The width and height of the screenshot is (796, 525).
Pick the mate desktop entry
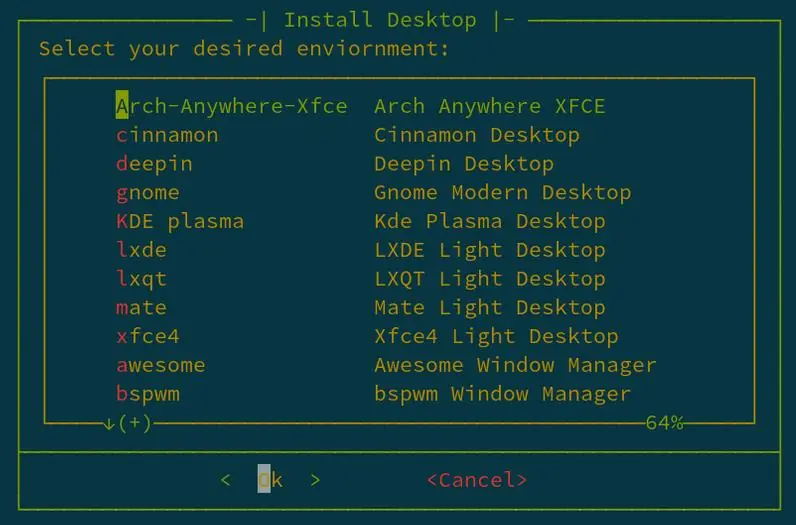[141, 308]
